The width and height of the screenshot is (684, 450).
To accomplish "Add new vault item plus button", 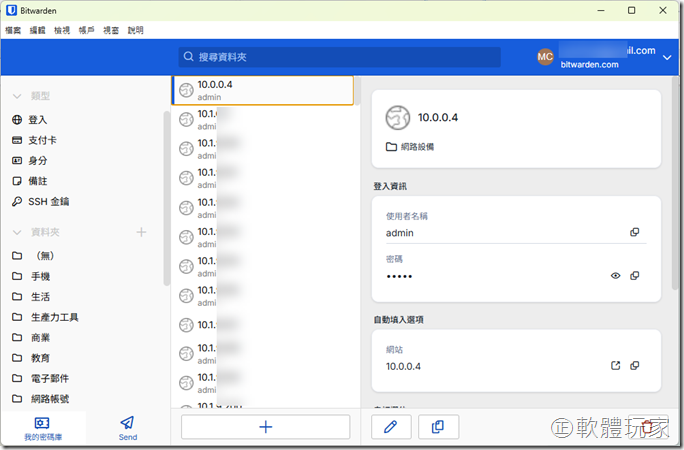I will tap(265, 427).
